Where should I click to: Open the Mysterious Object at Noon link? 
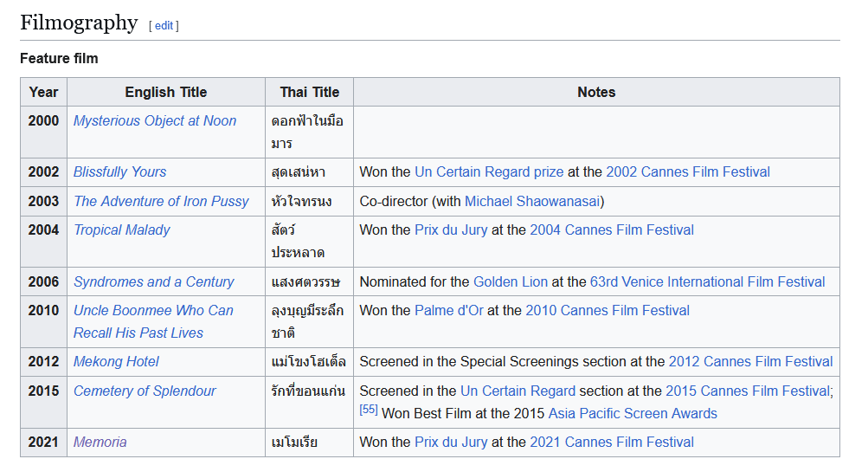[154, 120]
